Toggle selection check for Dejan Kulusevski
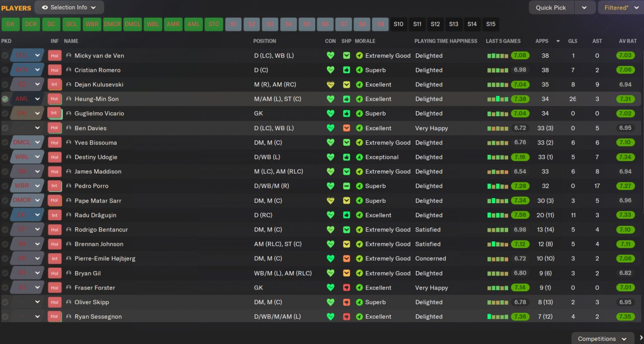 (5, 84)
